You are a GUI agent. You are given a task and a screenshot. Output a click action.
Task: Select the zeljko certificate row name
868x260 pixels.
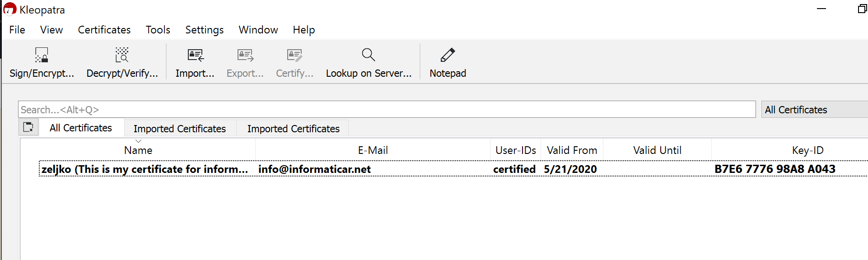145,169
